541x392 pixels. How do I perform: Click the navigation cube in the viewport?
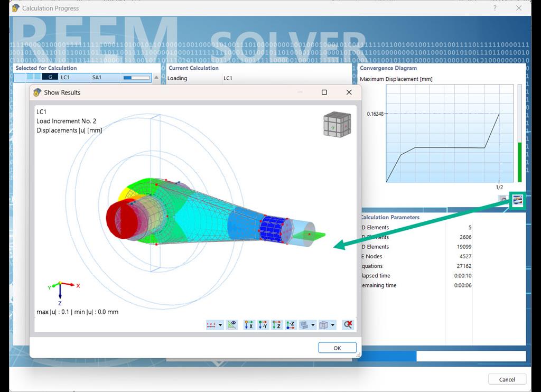point(337,124)
